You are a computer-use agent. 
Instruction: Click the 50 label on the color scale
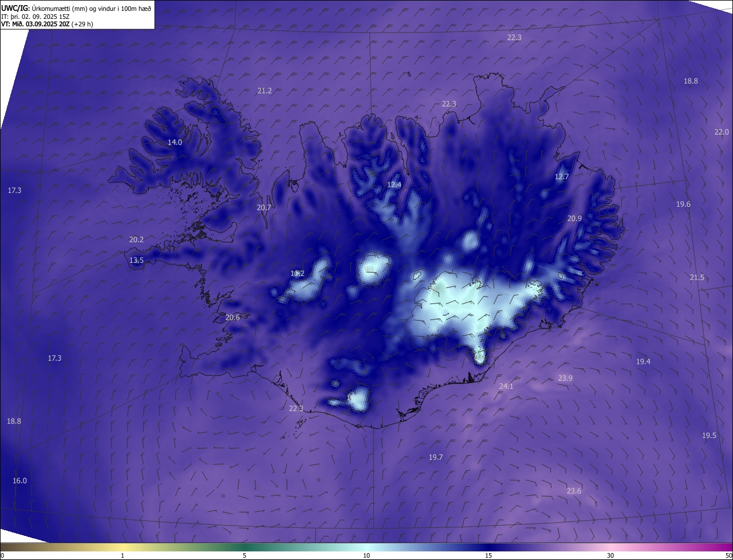728,555
